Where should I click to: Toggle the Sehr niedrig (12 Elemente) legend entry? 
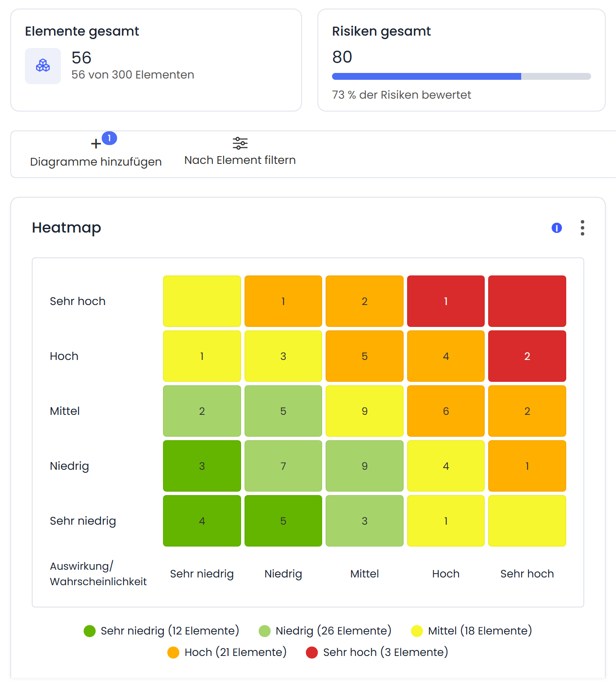161,631
